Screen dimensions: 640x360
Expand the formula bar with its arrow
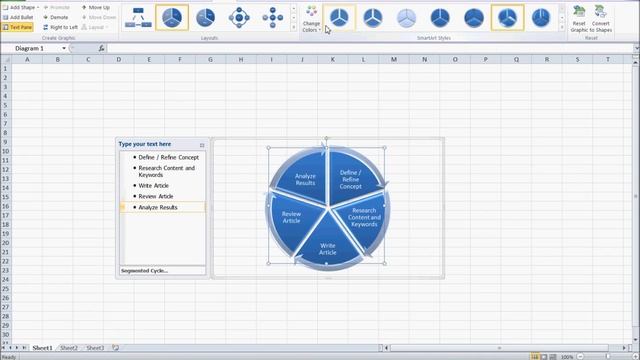(x=636, y=49)
